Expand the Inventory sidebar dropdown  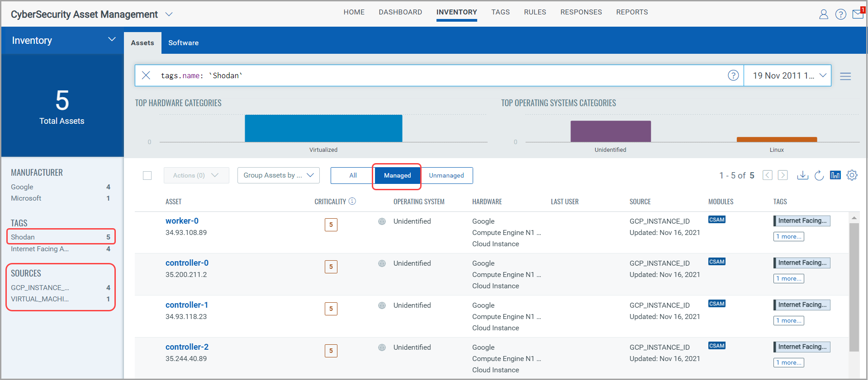coord(112,40)
